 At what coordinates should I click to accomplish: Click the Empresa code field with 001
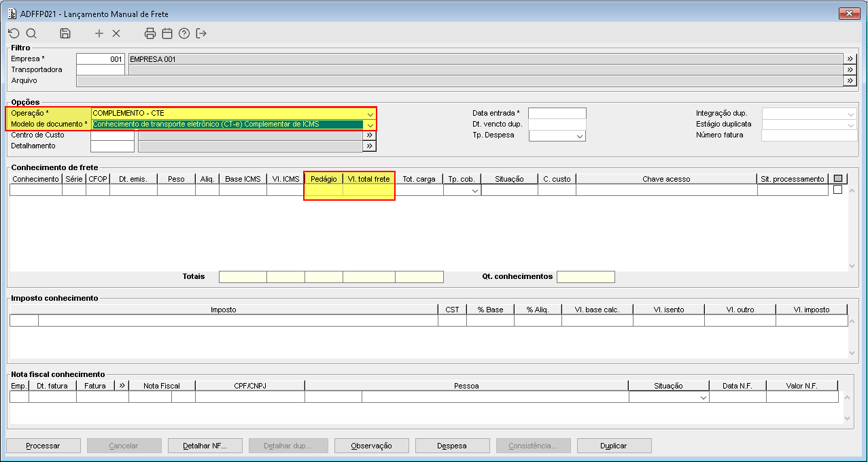(101, 59)
